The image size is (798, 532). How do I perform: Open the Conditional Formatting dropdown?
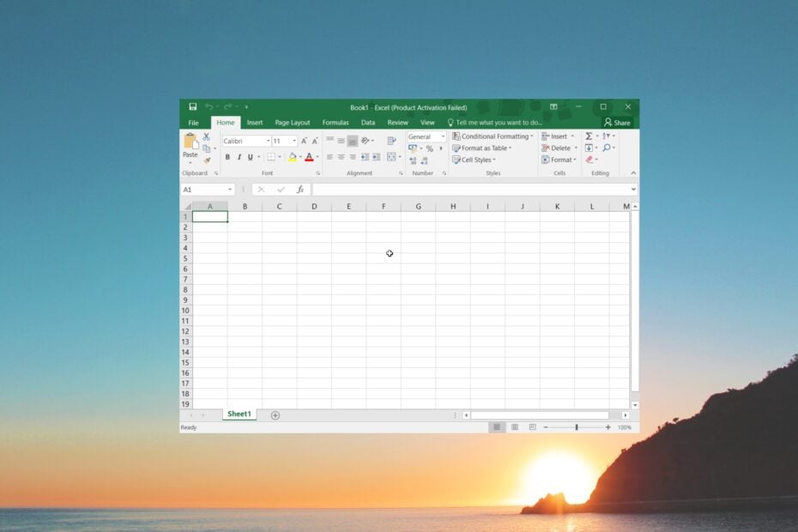pyautogui.click(x=493, y=136)
